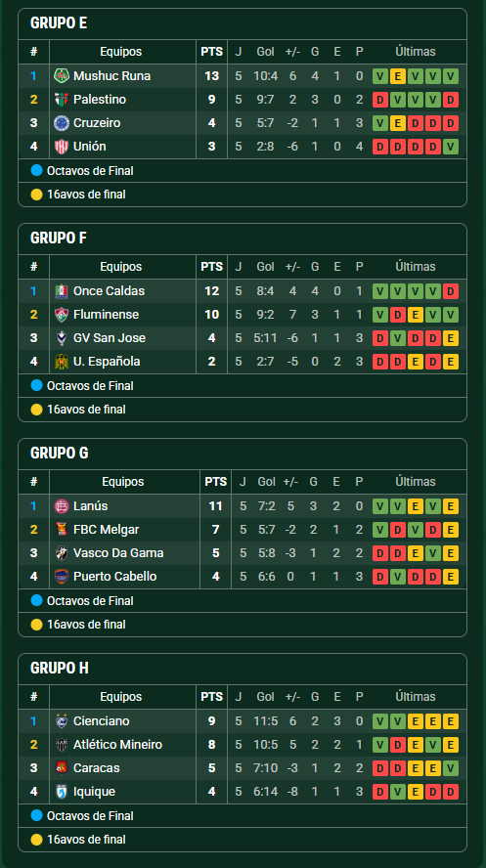Select the Puerto Cabello team name

pyautogui.click(x=115, y=577)
